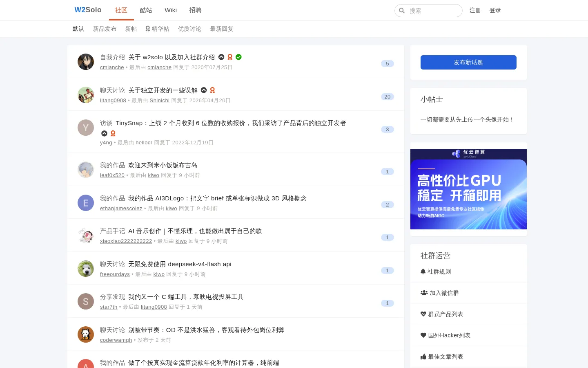The image size is (588, 368).
Task: Open post 关于独立开发的一些误解
Action: (x=163, y=90)
